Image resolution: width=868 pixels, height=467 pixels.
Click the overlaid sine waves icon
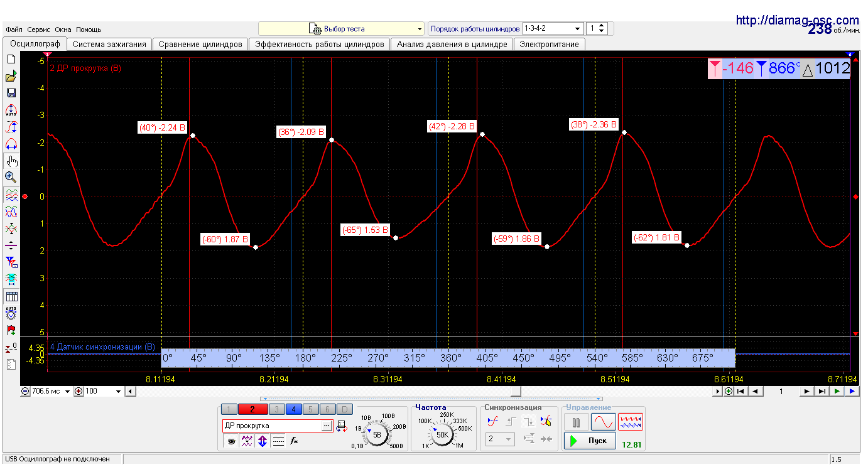(x=11, y=212)
